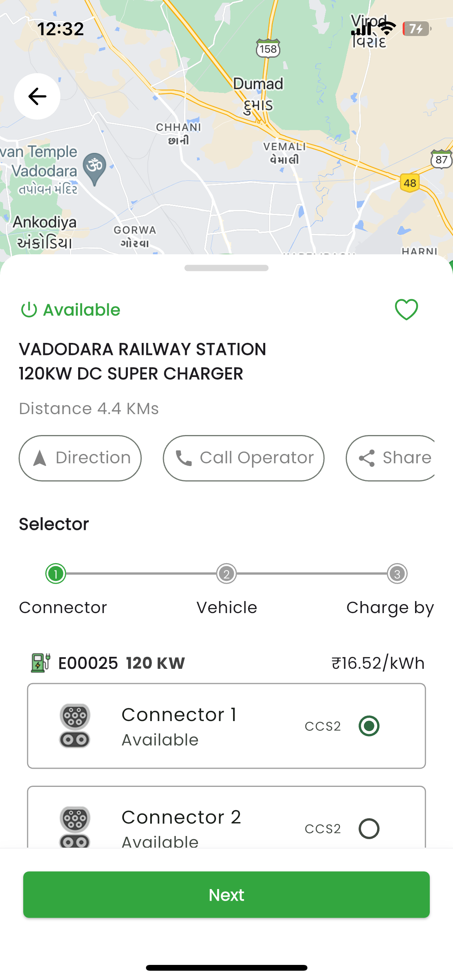
Task: Open Direction to the station
Action: coord(80,458)
